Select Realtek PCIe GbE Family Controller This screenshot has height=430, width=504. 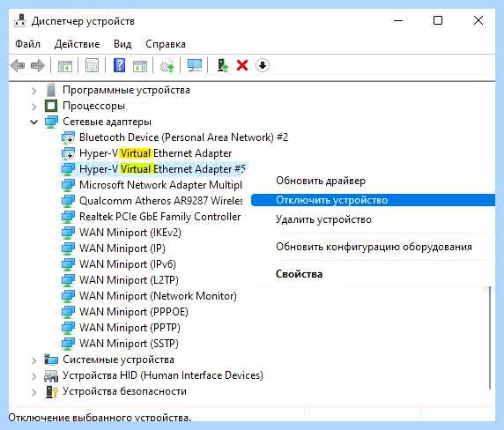pos(159,217)
